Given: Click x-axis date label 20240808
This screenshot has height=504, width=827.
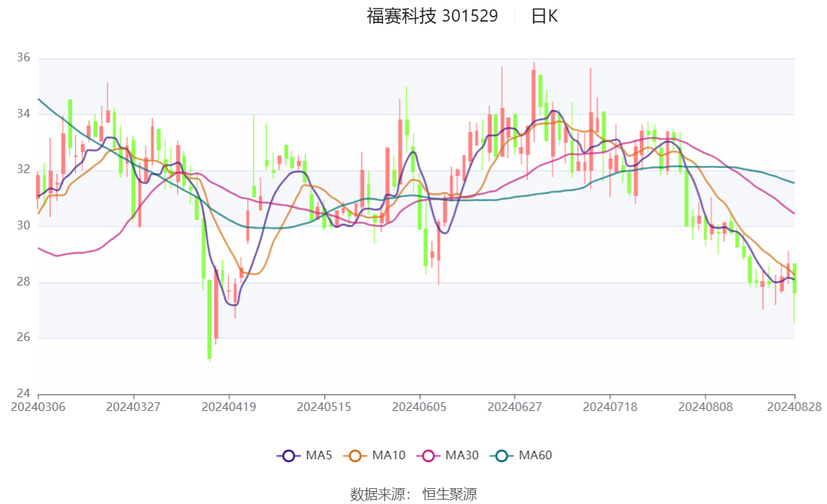Looking at the screenshot, I should (706, 407).
